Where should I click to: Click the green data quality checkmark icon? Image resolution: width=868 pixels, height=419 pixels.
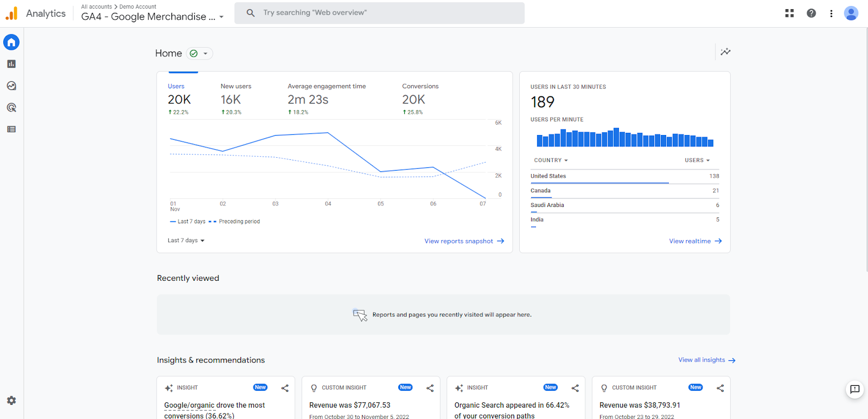[194, 54]
